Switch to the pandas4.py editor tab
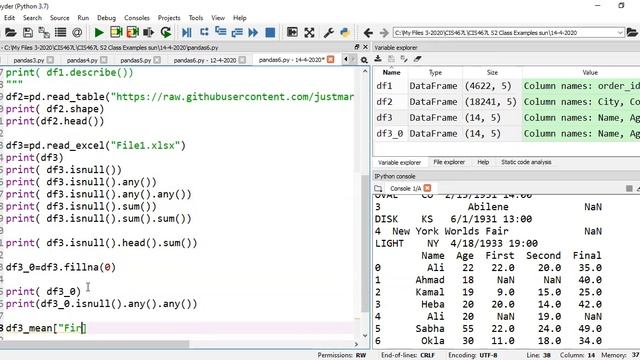 [x=82, y=60]
